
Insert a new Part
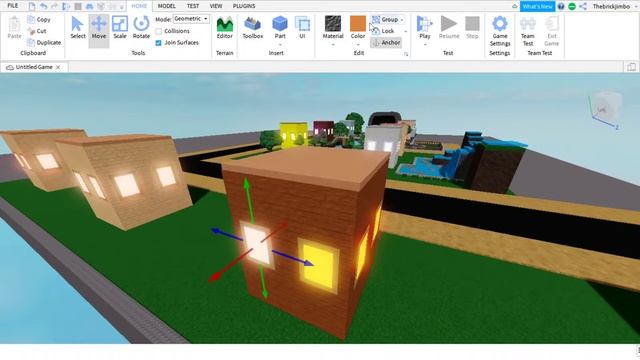pos(280,27)
